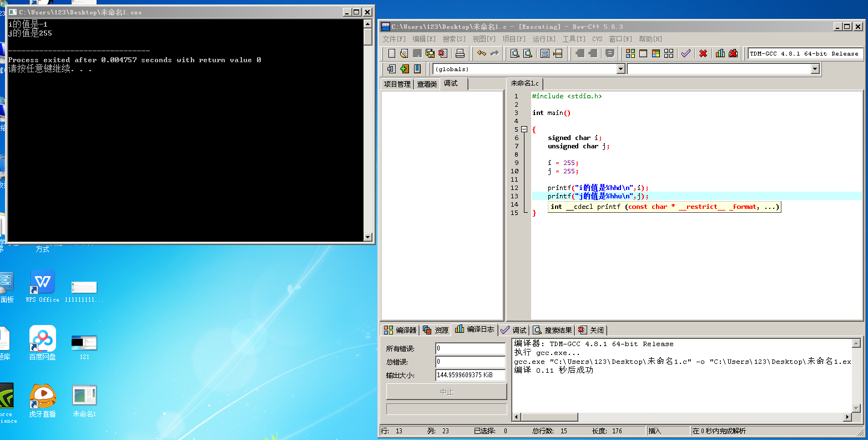Click the Close file icon with red X

[442, 53]
